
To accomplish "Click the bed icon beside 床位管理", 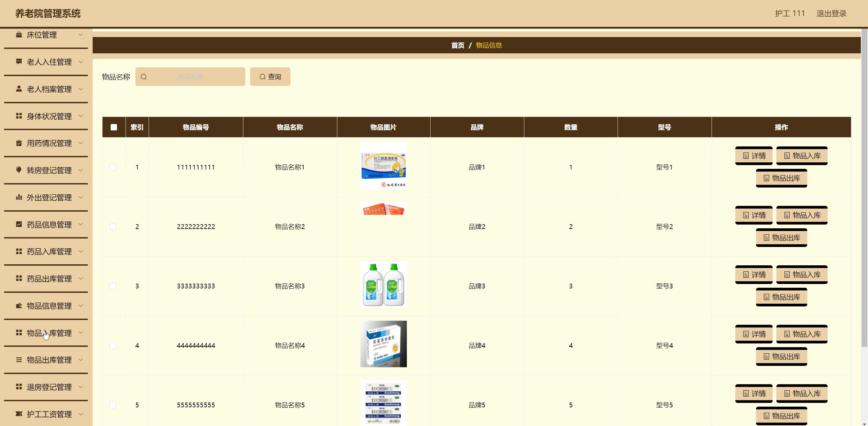I will click(19, 35).
